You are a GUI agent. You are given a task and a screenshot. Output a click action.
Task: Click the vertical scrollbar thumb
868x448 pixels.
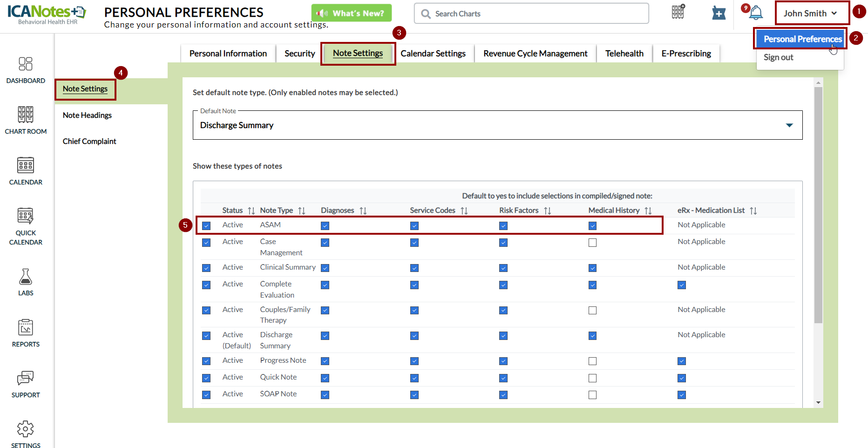coord(818,205)
